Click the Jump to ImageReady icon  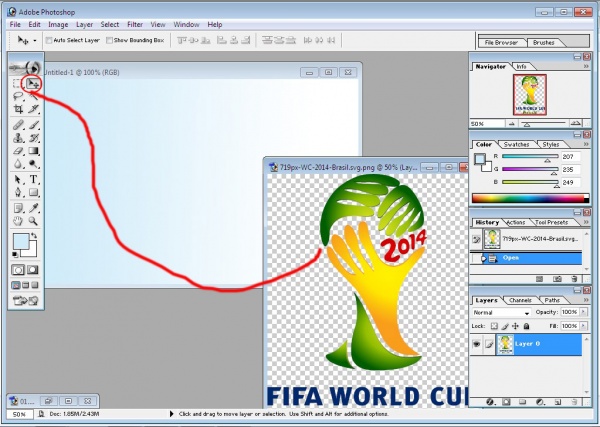[x=26, y=301]
